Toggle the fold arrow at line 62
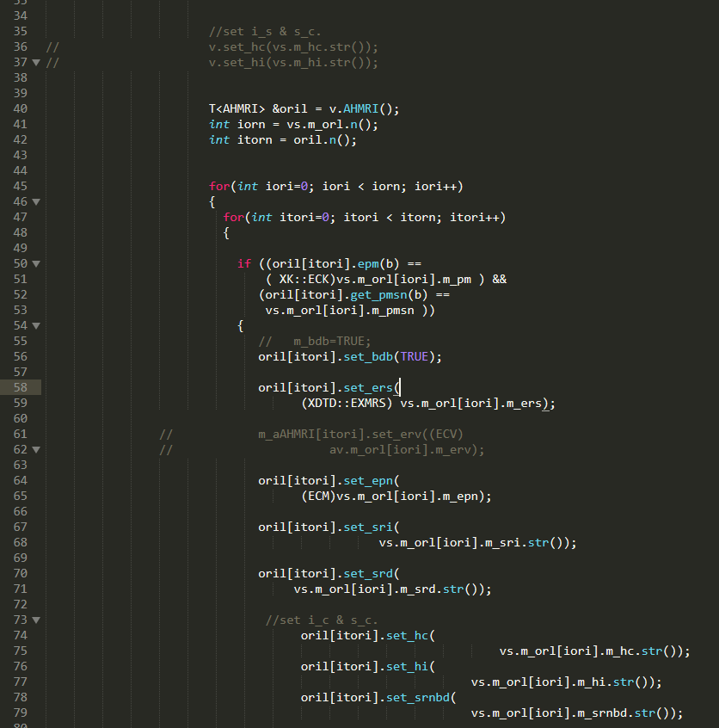The height and width of the screenshot is (728, 719). click(x=36, y=450)
